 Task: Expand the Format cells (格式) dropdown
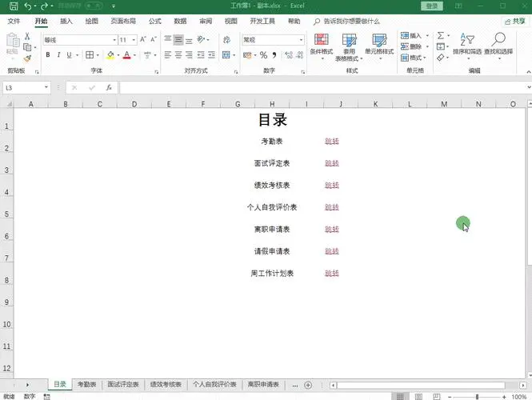tap(425, 58)
